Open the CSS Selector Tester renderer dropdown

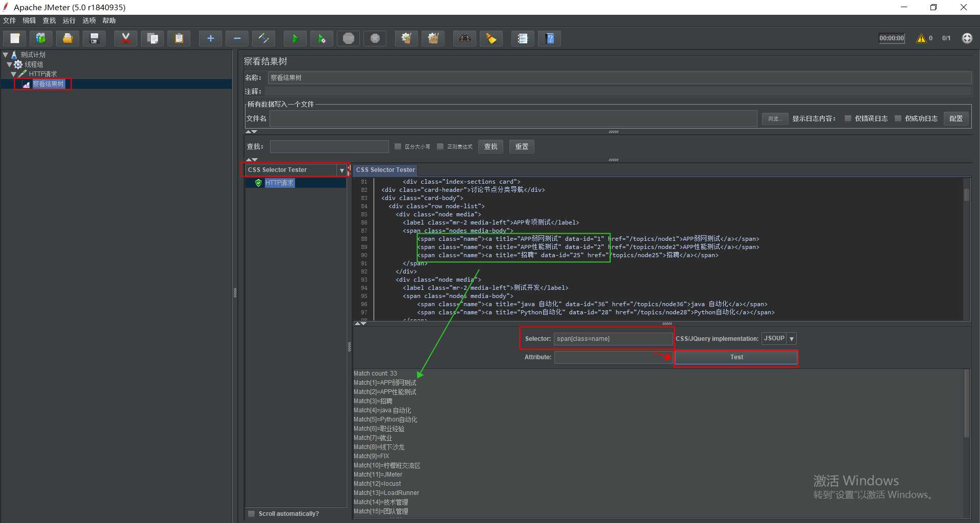pyautogui.click(x=341, y=170)
